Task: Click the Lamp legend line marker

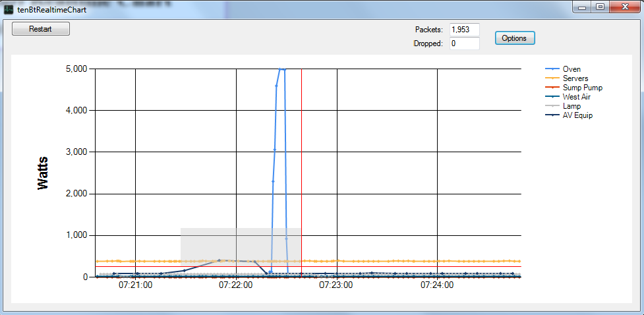Action: (552, 105)
